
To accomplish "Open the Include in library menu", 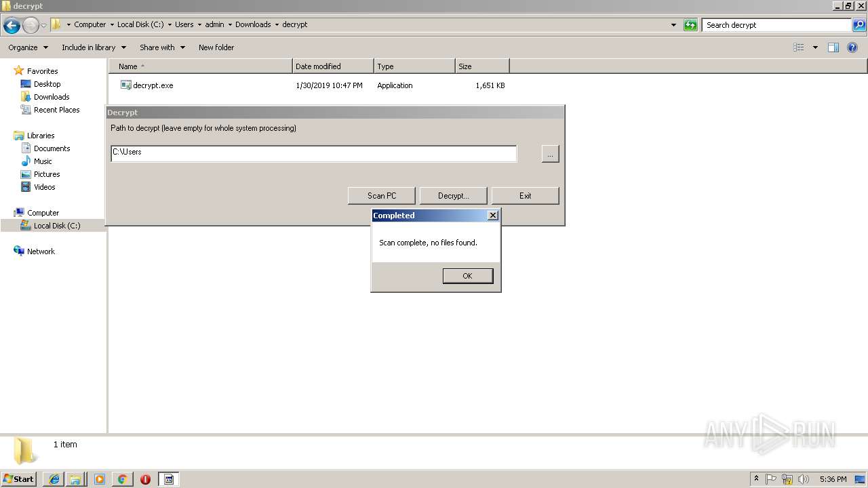I will 94,47.
